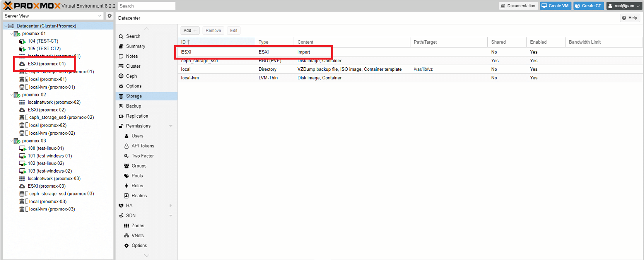This screenshot has width=644, height=260.
Task: Click the Replication arrows icon
Action: 121,116
